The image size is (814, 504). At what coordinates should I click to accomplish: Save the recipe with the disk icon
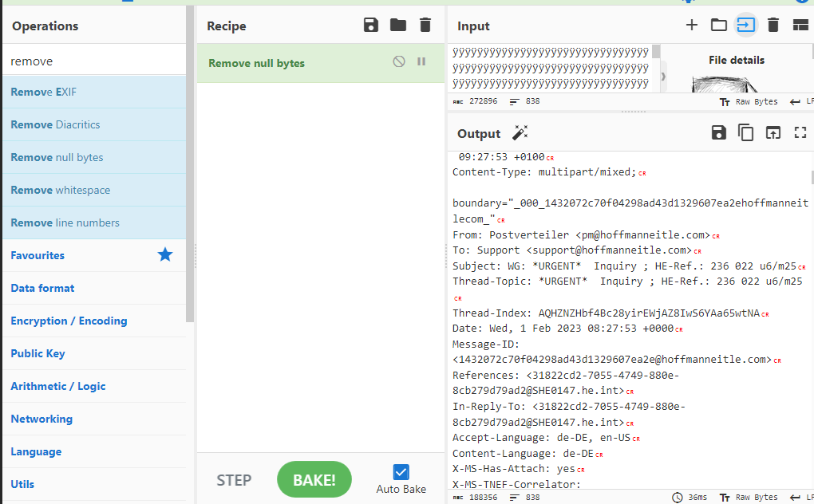(371, 26)
